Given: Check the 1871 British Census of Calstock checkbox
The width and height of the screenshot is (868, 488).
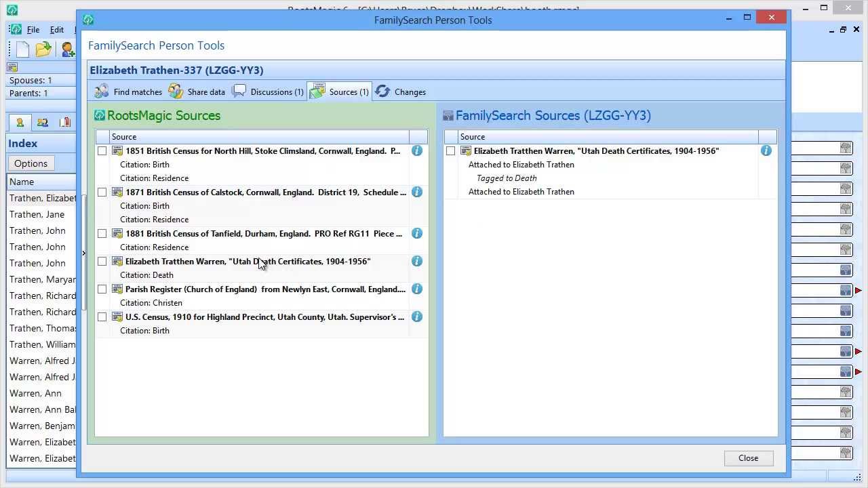Looking at the screenshot, I should 102,192.
